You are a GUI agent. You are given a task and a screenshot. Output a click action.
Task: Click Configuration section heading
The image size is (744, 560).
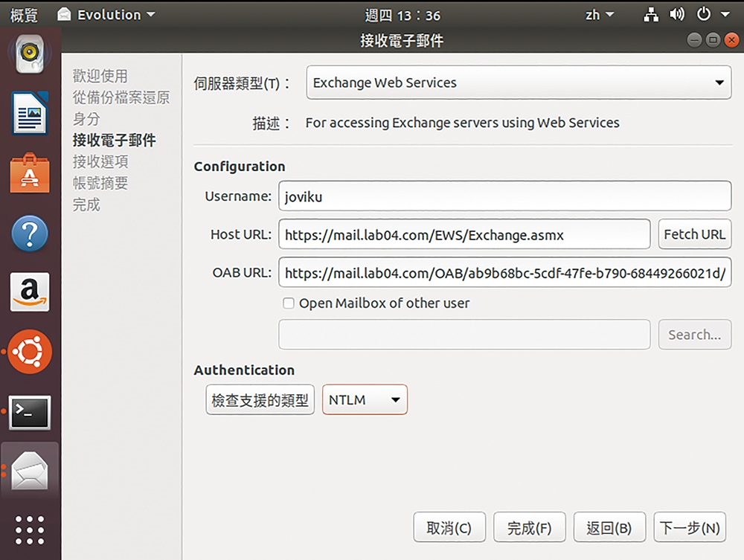[x=240, y=167]
